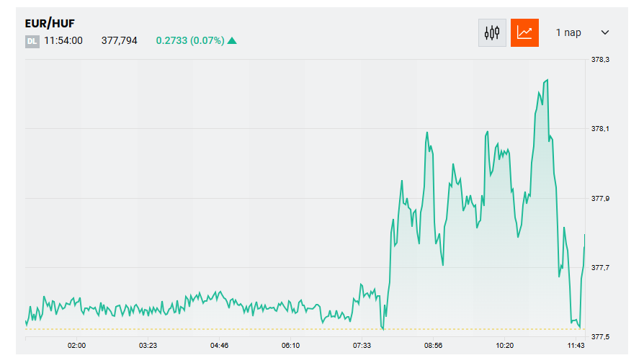
Task: Click the 377,5 price axis label
Action: tap(601, 337)
